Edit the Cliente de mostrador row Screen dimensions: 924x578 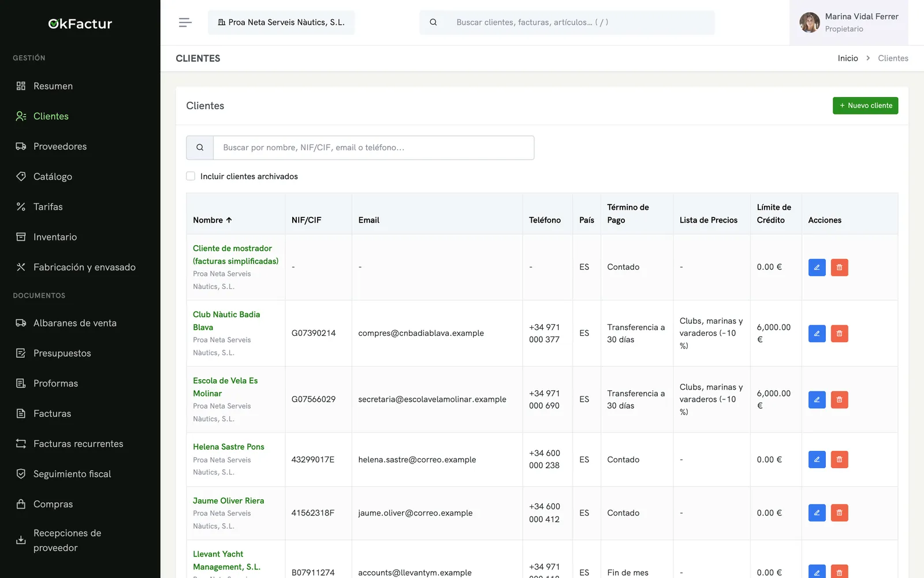pyautogui.click(x=817, y=267)
